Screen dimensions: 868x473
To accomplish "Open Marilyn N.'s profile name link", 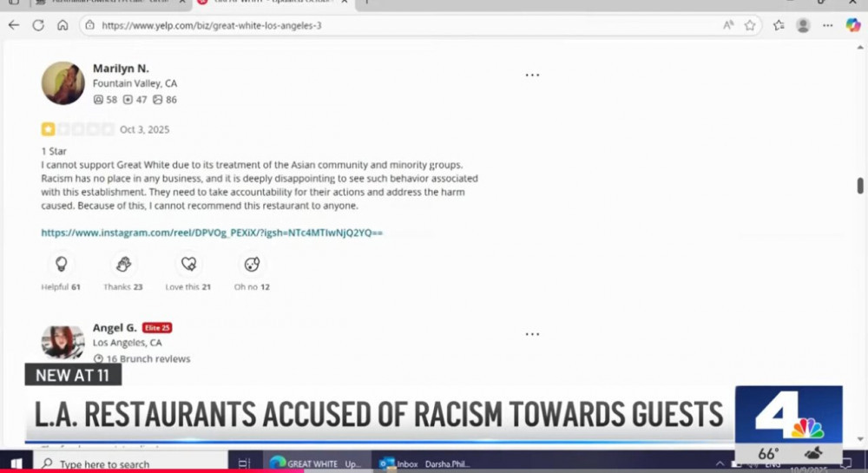I will 121,68.
